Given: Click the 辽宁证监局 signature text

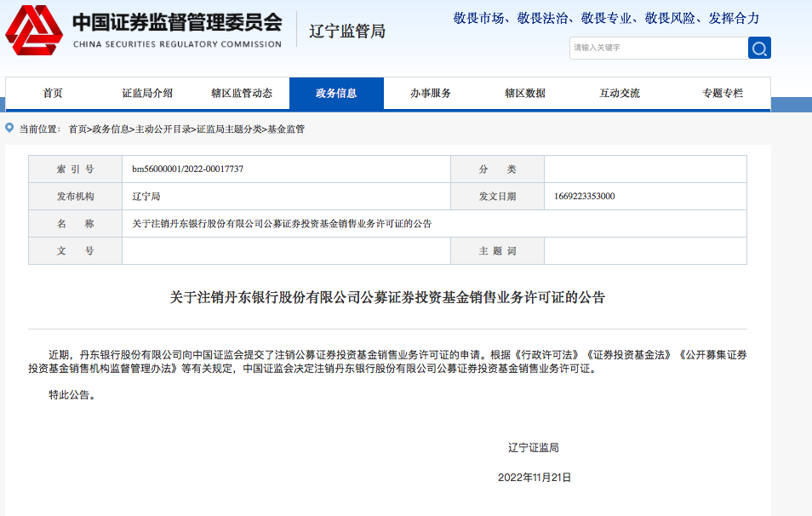Looking at the screenshot, I should [534, 448].
